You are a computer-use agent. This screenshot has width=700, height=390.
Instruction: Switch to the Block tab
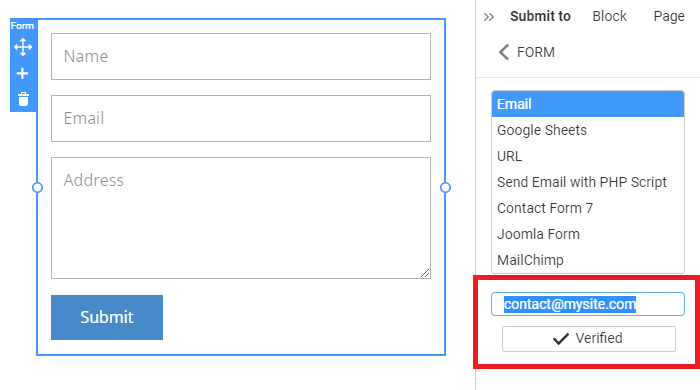point(609,17)
